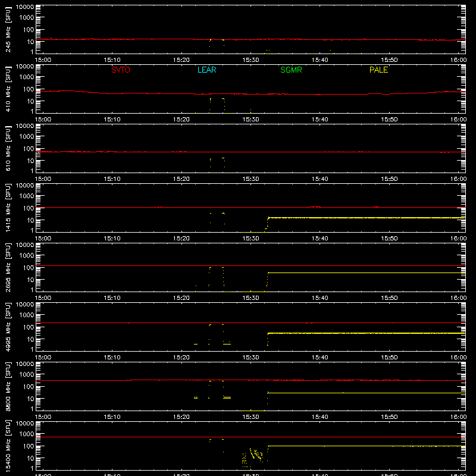Click 15:20 on the 610 MHz time axis

point(181,179)
